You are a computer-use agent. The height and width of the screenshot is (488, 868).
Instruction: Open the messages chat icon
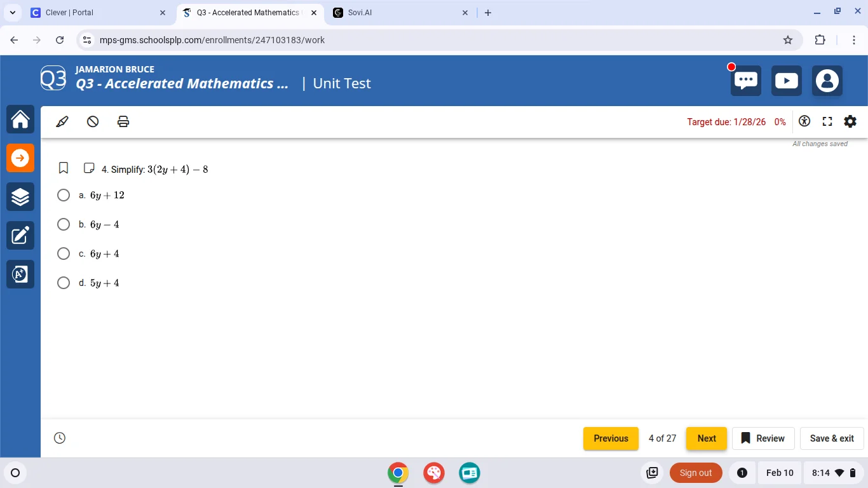click(x=745, y=81)
